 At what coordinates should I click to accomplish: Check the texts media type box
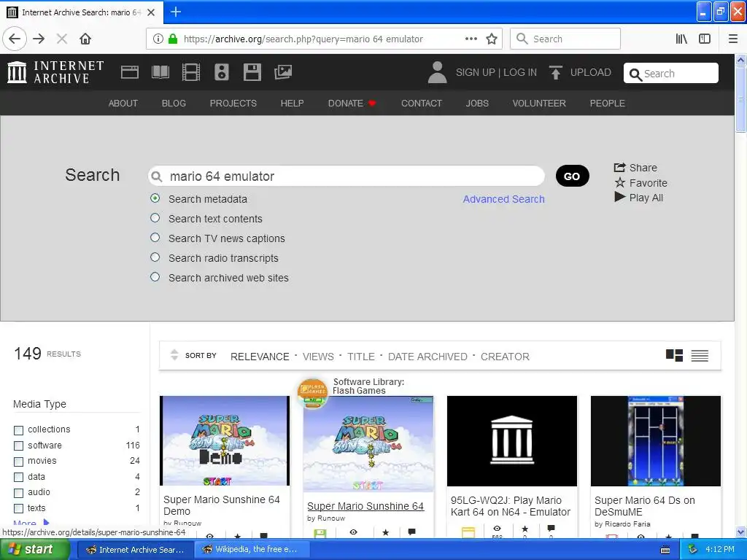[18, 508]
